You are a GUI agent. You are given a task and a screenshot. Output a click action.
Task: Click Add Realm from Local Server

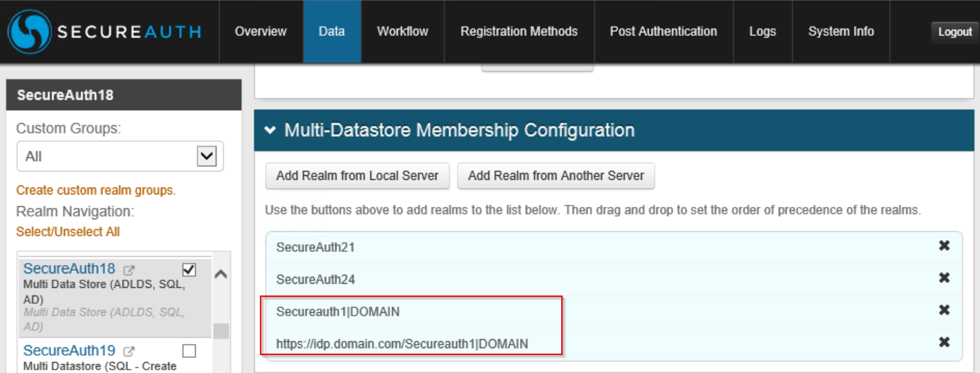[357, 176]
